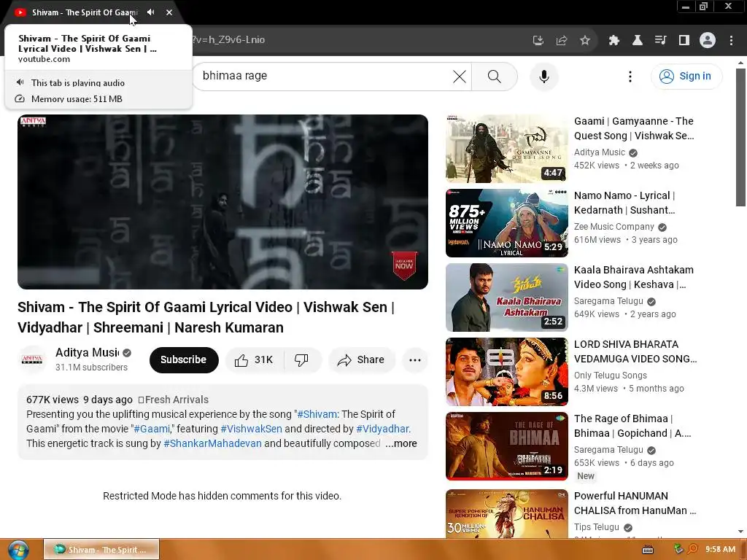Image resolution: width=747 pixels, height=560 pixels.
Task: Click the Subscribe button
Action: pyautogui.click(x=183, y=360)
